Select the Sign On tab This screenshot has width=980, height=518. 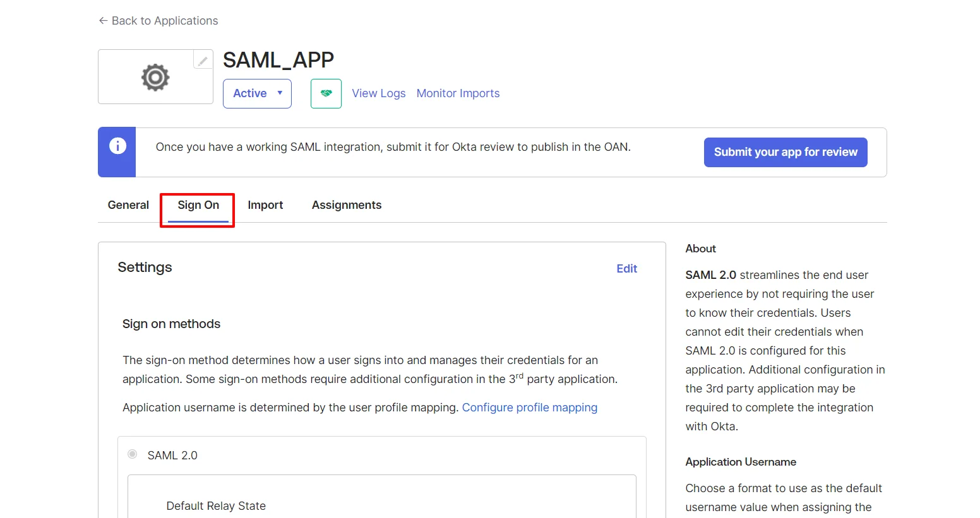point(197,204)
